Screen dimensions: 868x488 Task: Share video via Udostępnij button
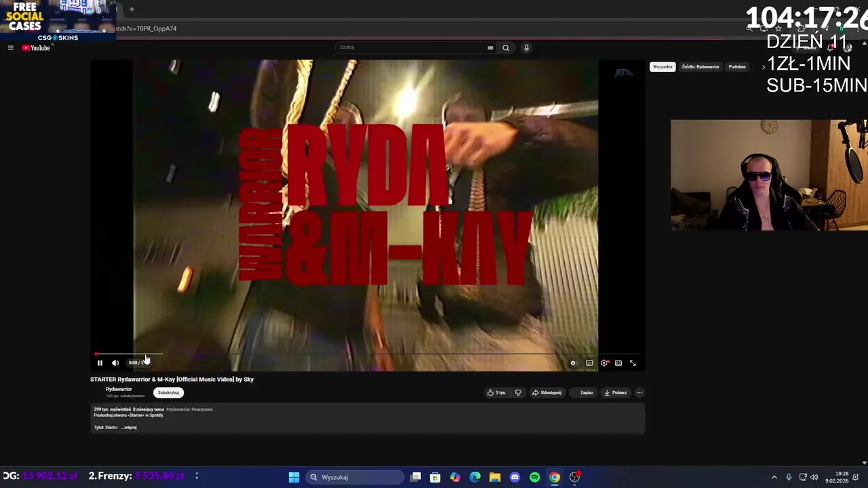547,392
